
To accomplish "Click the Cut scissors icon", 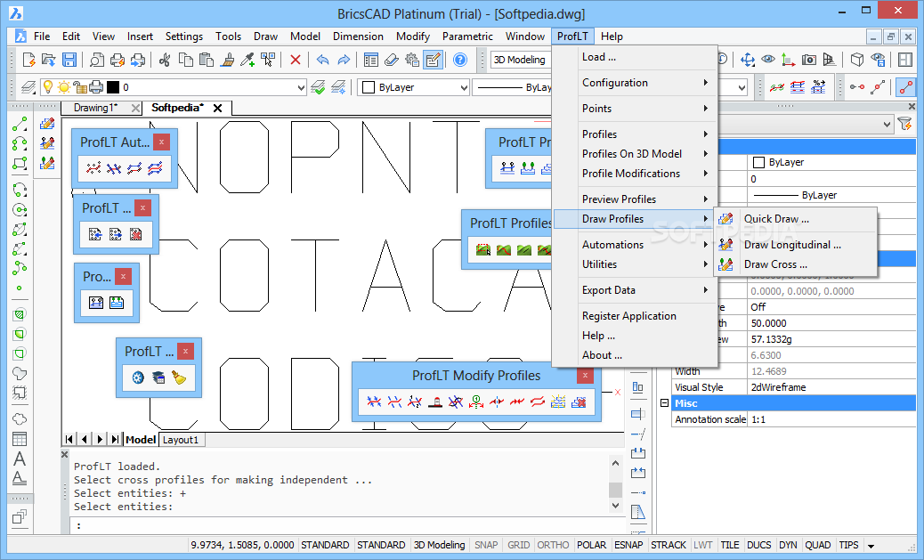I will 165,60.
